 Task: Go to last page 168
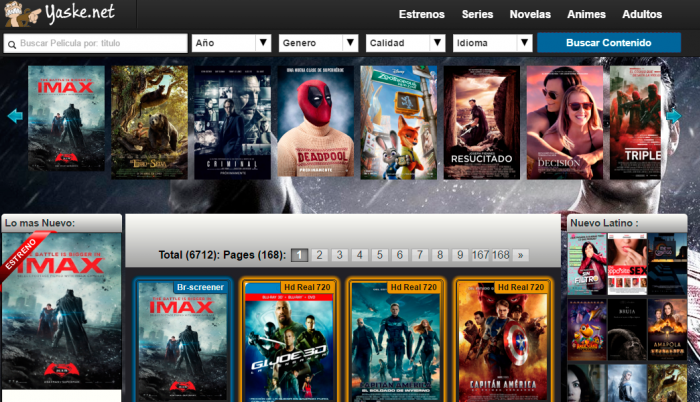click(x=501, y=255)
